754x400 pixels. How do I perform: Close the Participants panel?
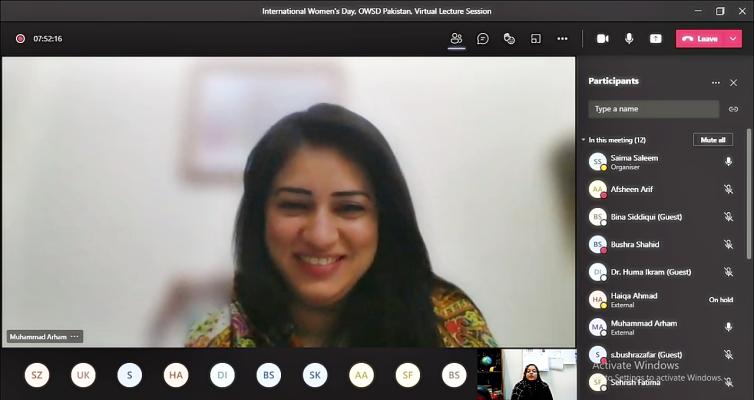point(733,82)
